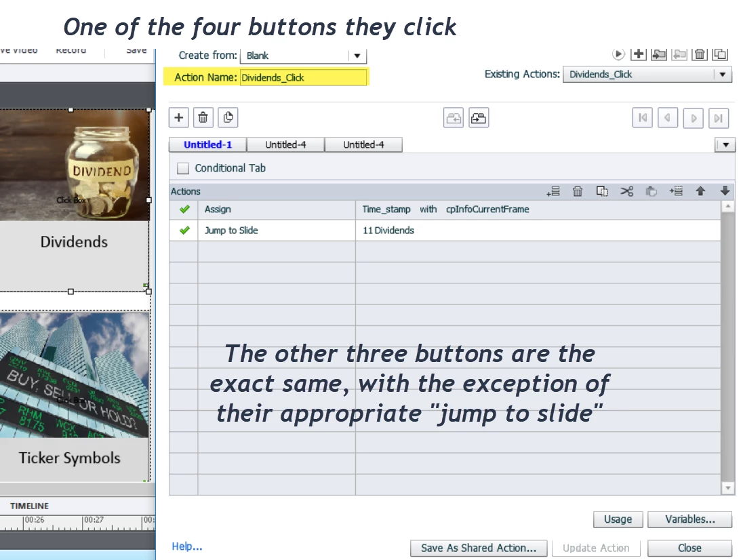Create a new advanced action (plus icon)

tap(639, 54)
